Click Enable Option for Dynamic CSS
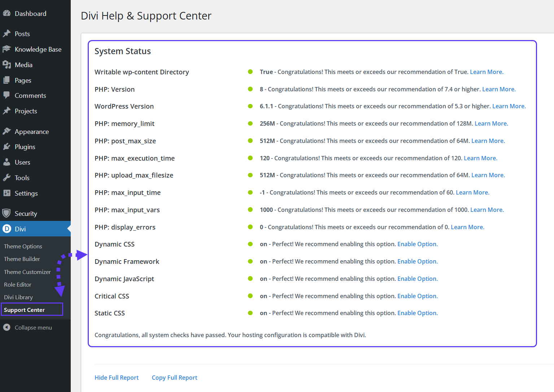Image resolution: width=554 pixels, height=392 pixels. pos(418,244)
